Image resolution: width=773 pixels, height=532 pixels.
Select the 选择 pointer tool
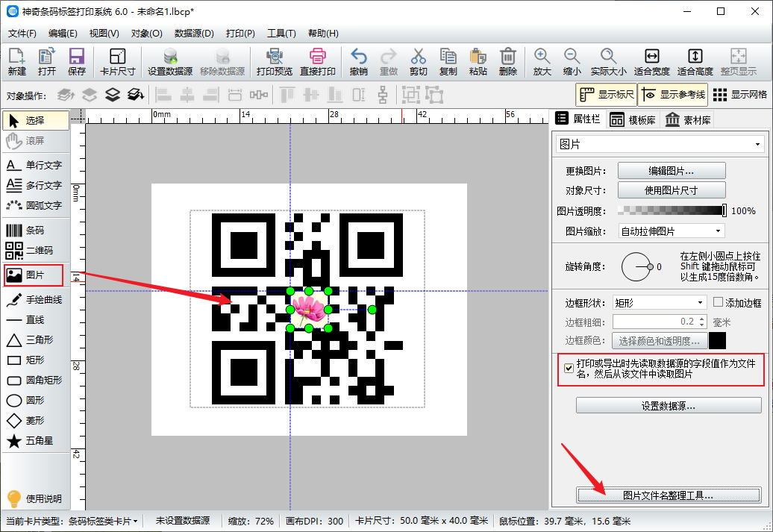click(x=36, y=120)
